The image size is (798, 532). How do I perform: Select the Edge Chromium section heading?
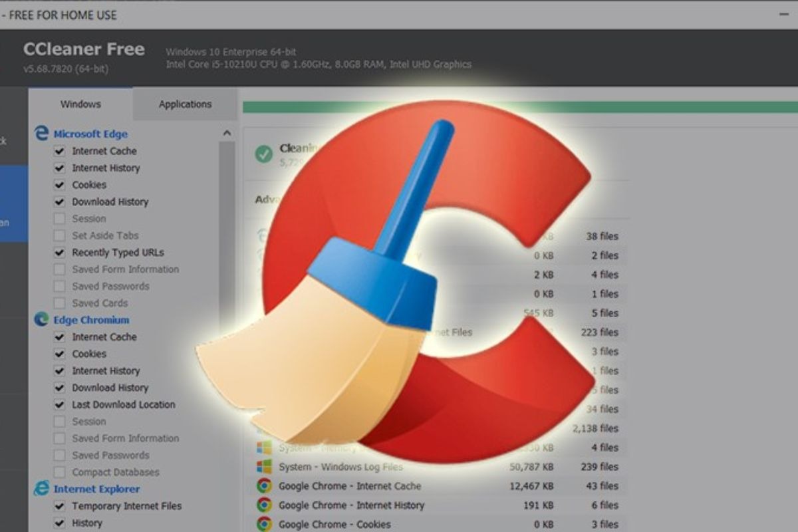pos(91,320)
